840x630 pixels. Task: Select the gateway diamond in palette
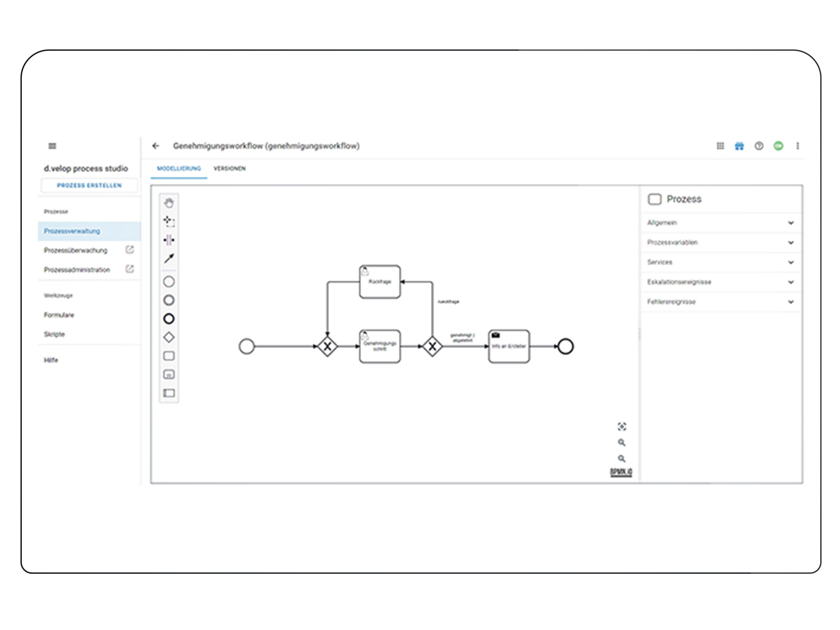169,337
